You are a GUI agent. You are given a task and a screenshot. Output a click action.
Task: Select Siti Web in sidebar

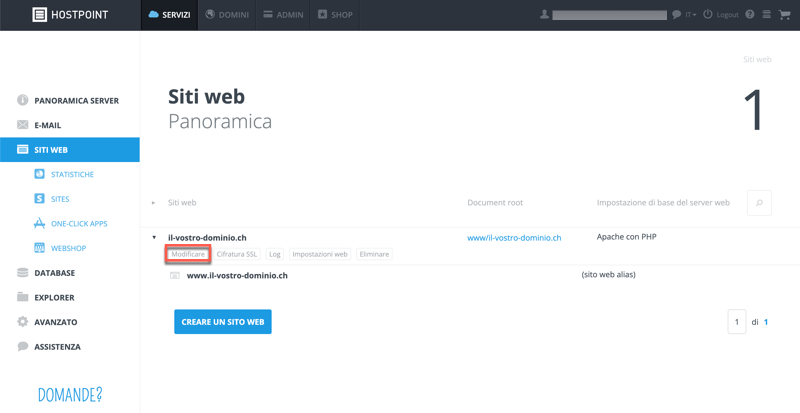[x=69, y=150]
